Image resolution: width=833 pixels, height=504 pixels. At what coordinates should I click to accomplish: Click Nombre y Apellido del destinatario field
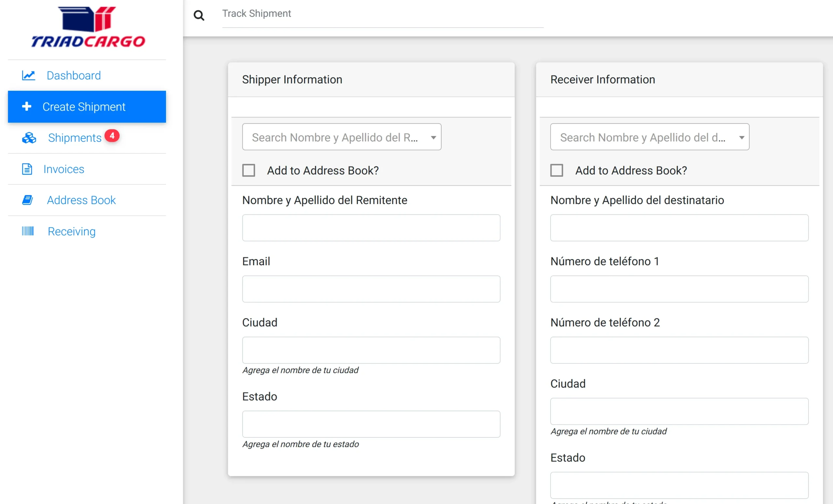[679, 228]
